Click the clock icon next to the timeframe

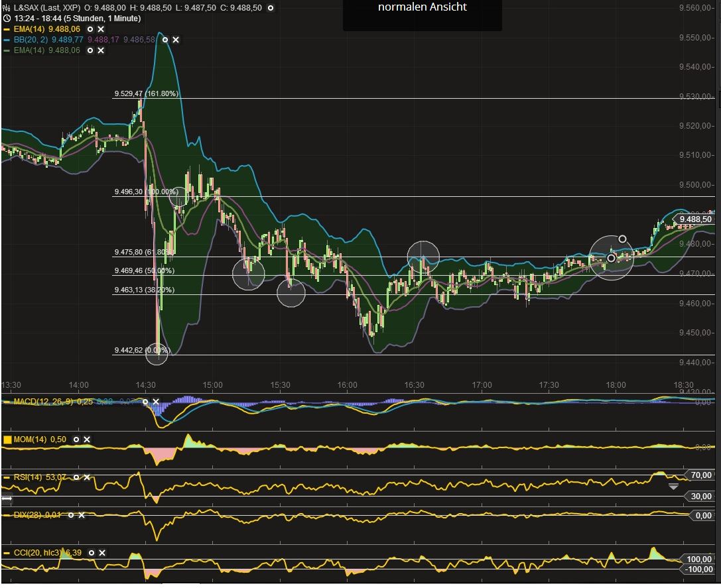tap(5, 19)
